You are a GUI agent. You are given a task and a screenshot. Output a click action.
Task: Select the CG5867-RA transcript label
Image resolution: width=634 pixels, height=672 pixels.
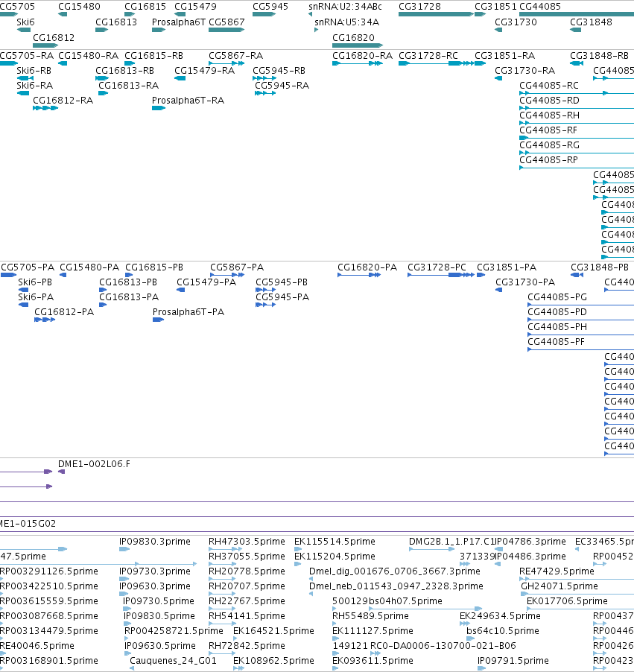[235, 56]
